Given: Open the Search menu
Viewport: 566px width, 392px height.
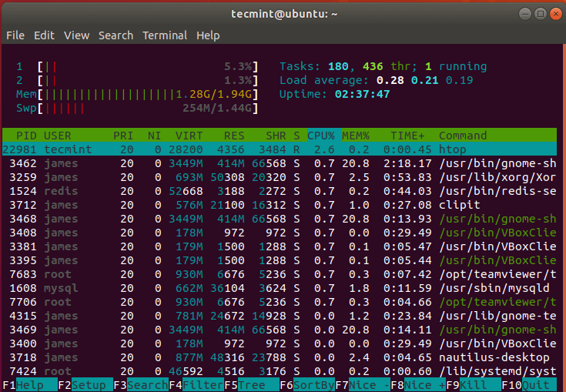Looking at the screenshot, I should tap(116, 35).
